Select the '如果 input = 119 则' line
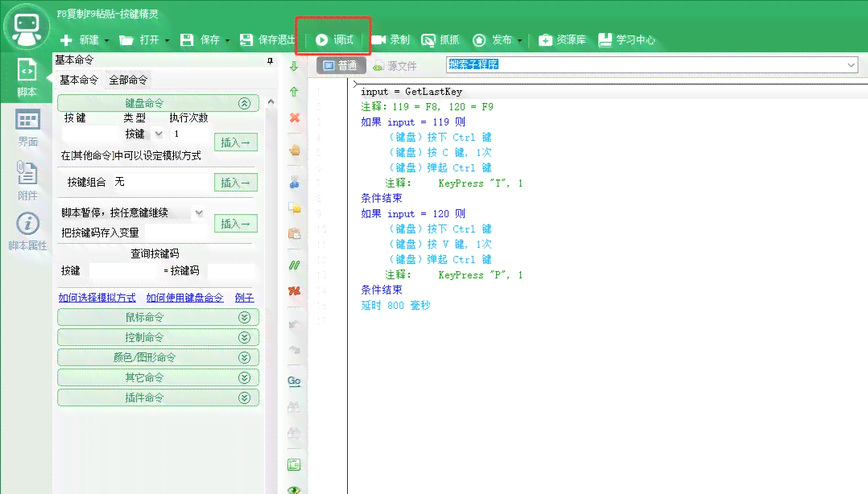The width and height of the screenshot is (868, 494). [x=413, y=122]
